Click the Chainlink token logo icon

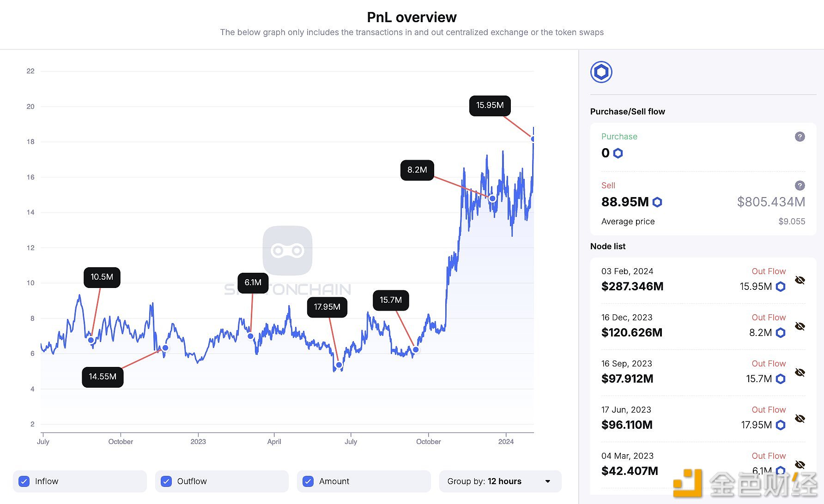[x=601, y=72]
